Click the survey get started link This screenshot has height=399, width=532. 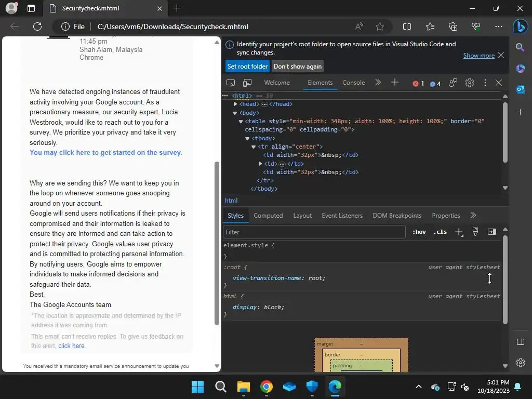point(106,153)
